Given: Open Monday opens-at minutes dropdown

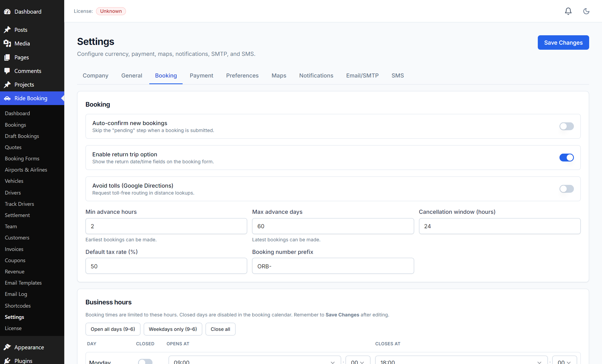Looking at the screenshot, I should (358, 360).
